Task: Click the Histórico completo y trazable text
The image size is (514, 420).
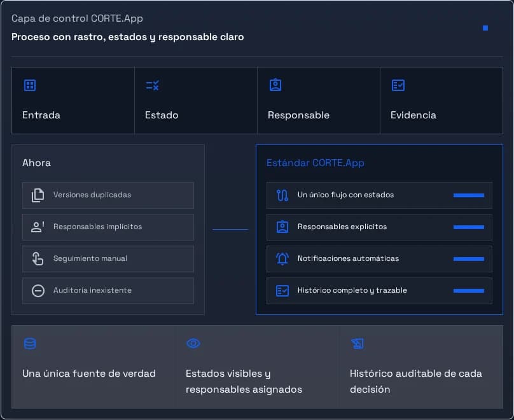Action: (x=352, y=290)
